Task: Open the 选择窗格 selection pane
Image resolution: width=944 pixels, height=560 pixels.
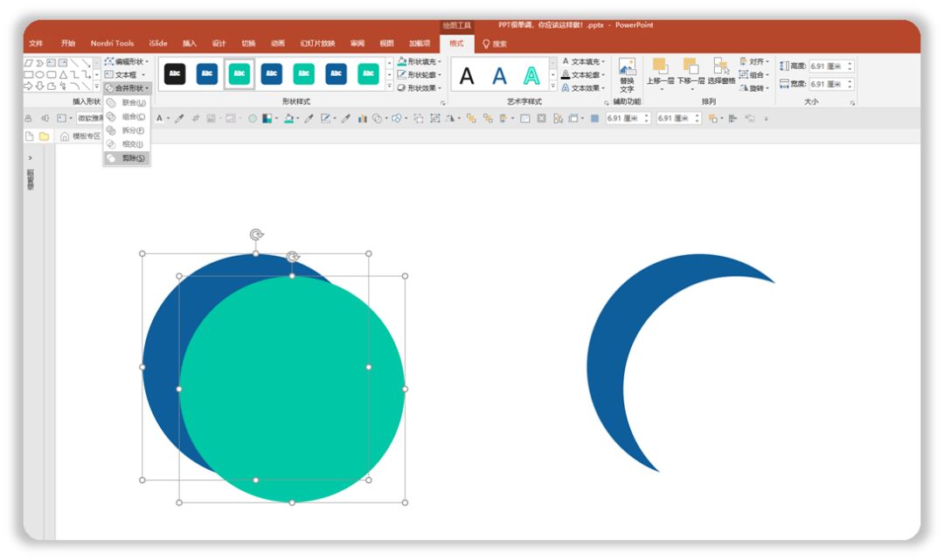Action: click(x=721, y=74)
